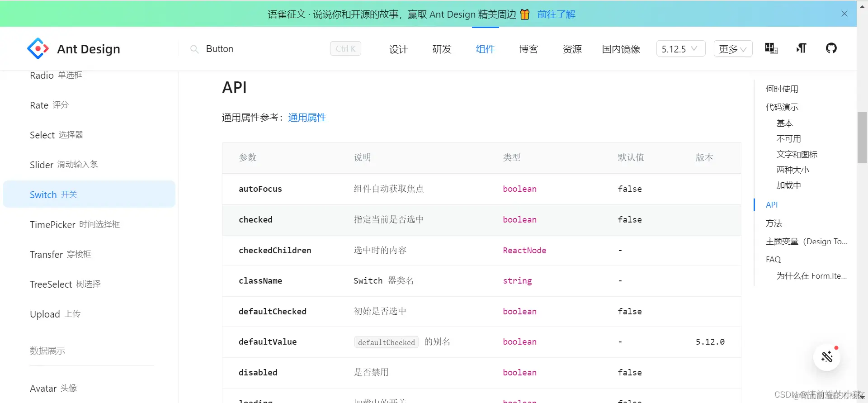Focus the Button search input field
Image resolution: width=868 pixels, height=403 pixels.
point(264,49)
